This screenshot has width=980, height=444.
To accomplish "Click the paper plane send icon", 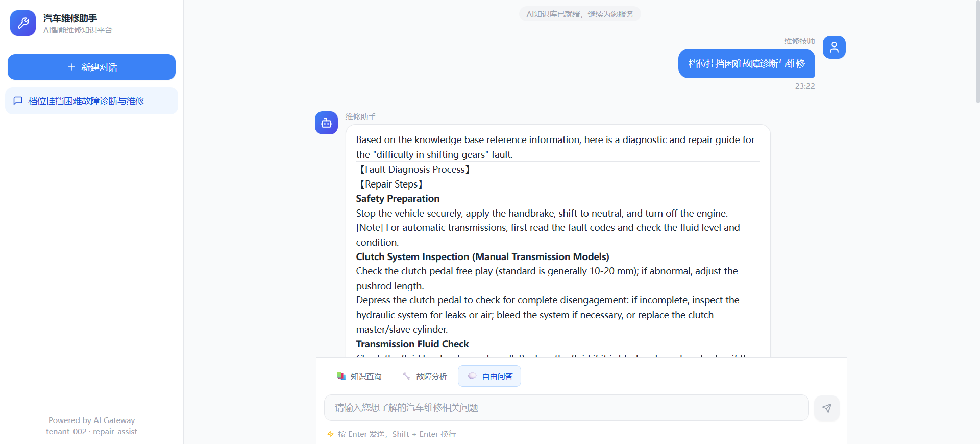I will click(x=827, y=408).
